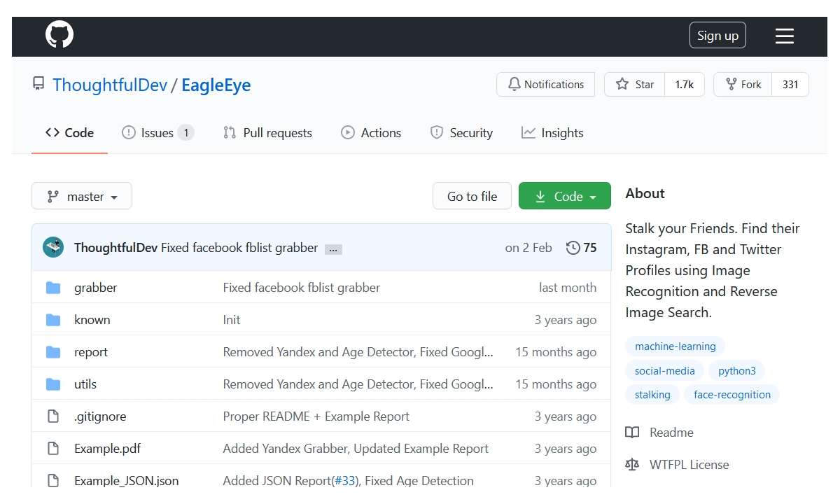
Task: Switch to the Actions tab
Action: pyautogui.click(x=371, y=133)
